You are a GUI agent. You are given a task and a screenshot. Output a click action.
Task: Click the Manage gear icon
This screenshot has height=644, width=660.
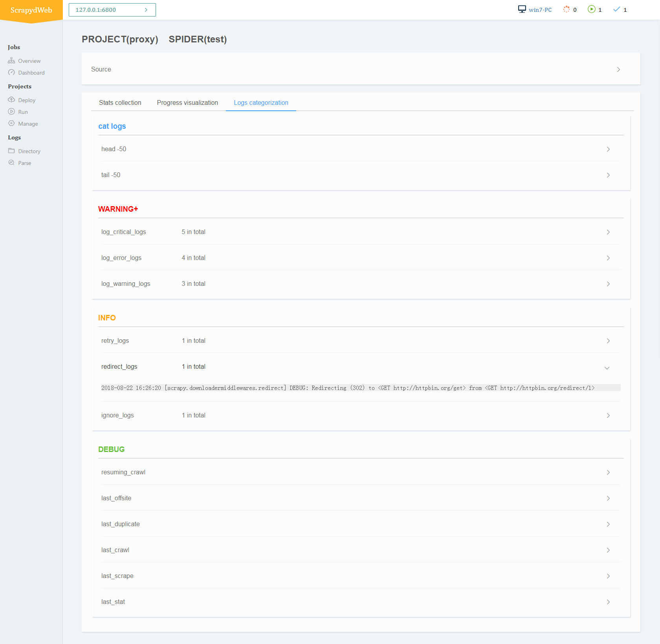point(11,123)
